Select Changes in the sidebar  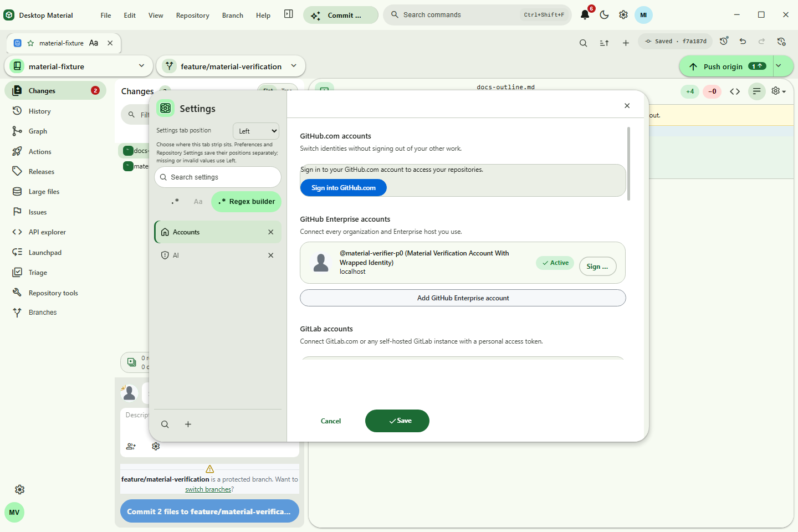[x=55, y=90]
